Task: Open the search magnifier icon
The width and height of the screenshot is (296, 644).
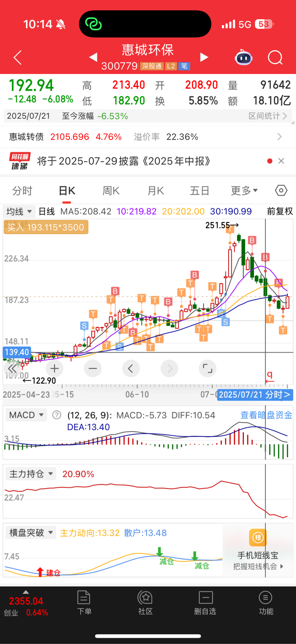Action: click(275, 58)
